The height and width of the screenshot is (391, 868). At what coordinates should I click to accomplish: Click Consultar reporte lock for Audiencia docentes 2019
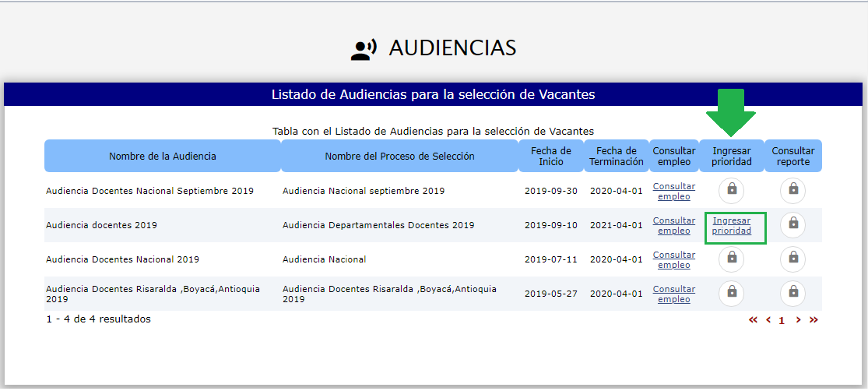792,224
